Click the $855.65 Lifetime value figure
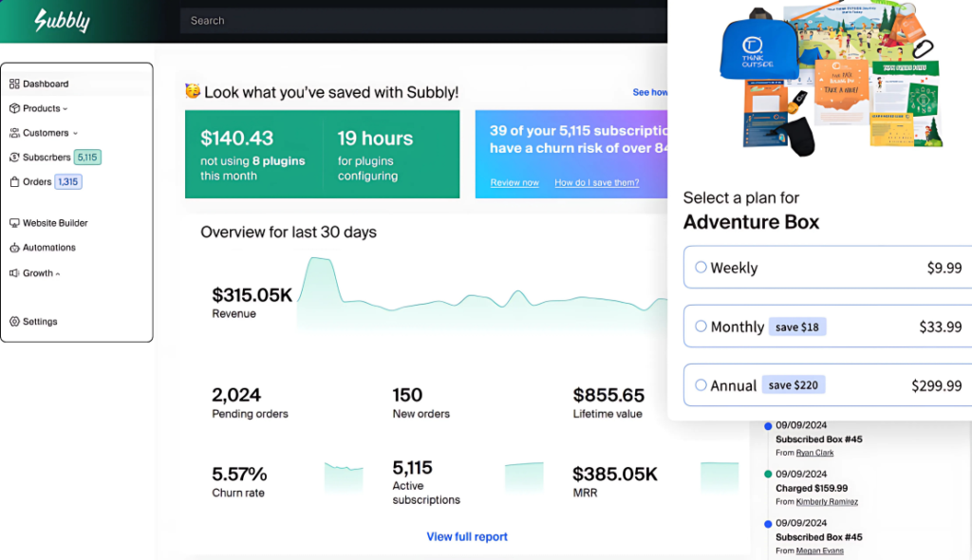972x560 pixels. (x=608, y=395)
